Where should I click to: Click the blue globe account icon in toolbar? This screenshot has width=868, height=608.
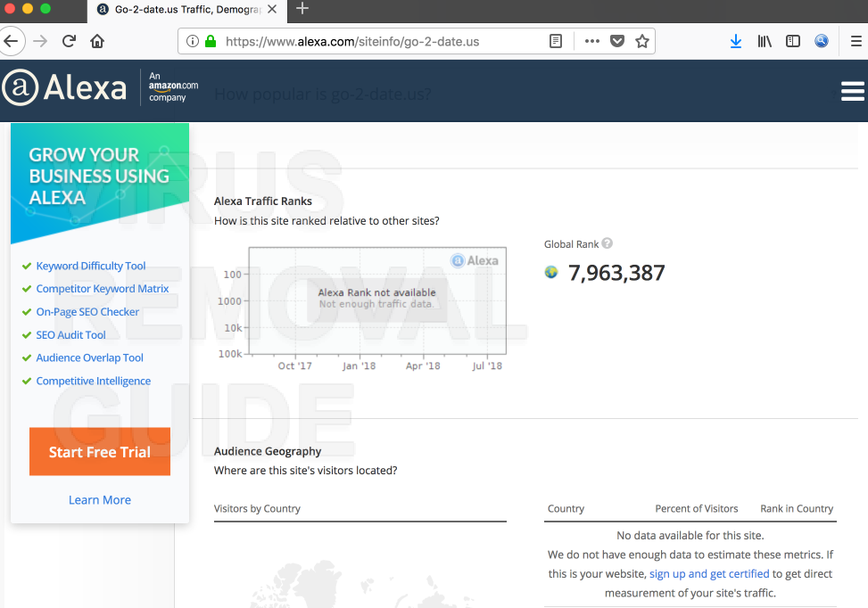pos(822,41)
